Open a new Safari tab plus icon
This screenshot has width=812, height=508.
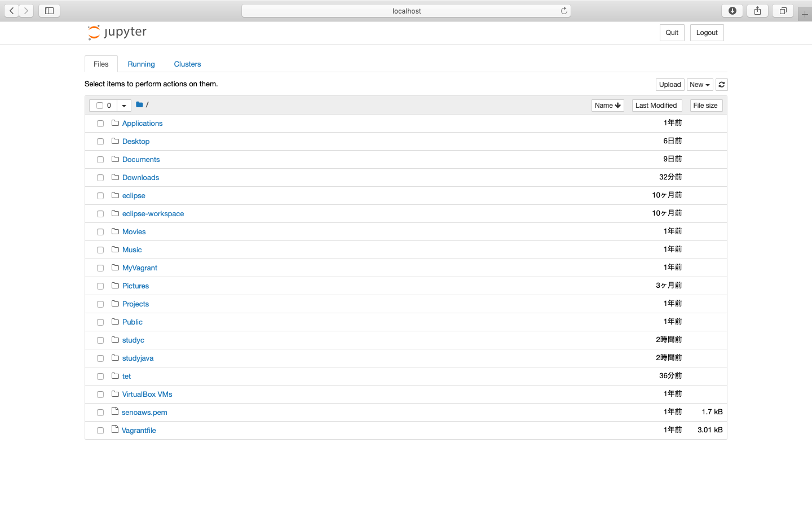805,14
